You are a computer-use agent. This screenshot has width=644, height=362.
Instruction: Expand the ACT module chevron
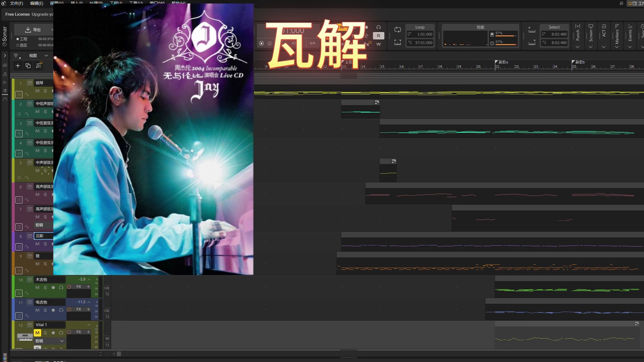[603, 47]
